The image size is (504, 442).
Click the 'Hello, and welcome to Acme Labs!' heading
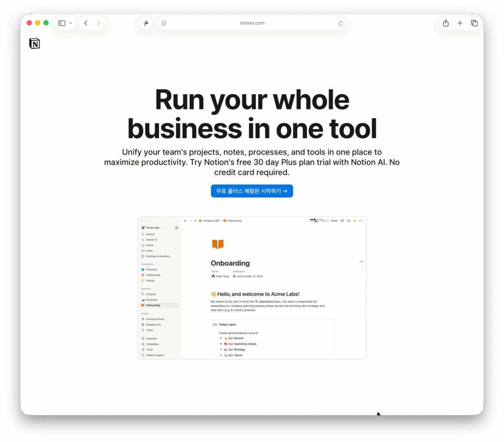click(255, 294)
